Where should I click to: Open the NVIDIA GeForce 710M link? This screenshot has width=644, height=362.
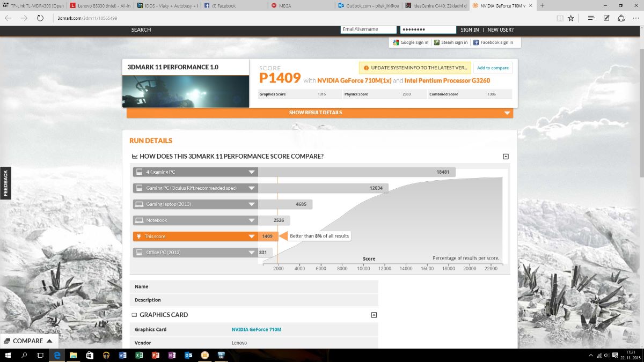tap(257, 329)
